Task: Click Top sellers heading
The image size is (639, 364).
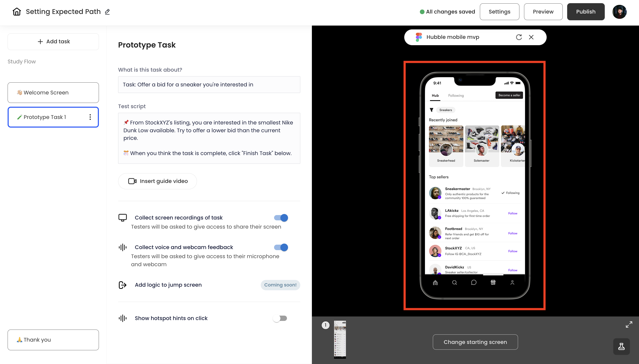Action: 438,177
